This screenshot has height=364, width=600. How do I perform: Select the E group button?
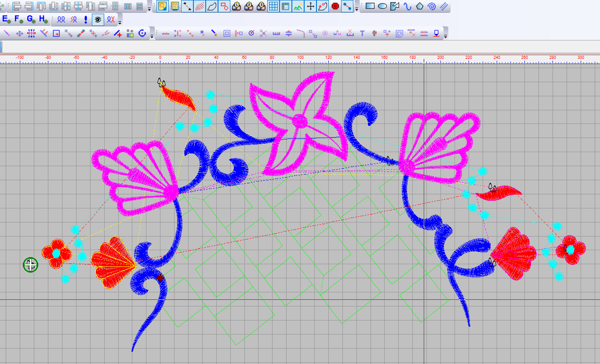(5, 19)
